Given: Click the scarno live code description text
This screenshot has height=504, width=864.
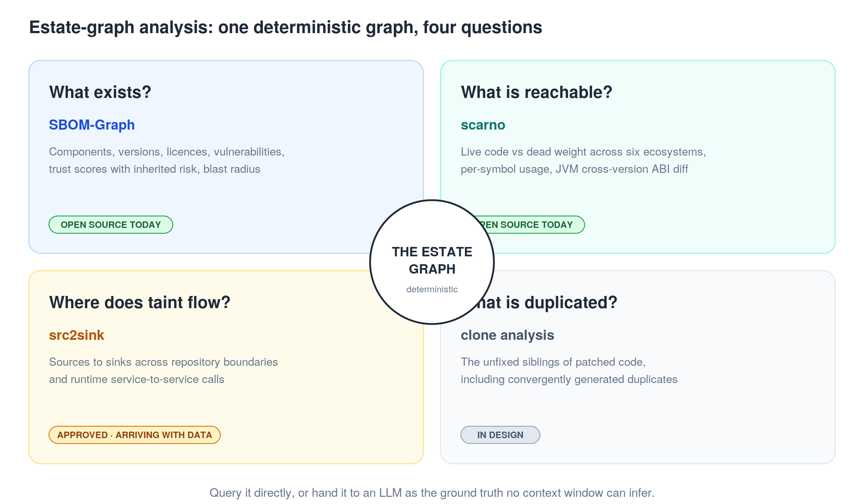Looking at the screenshot, I should [583, 160].
